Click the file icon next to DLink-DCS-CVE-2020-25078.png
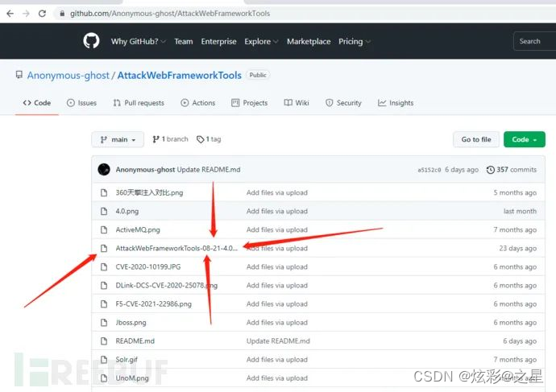This screenshot has width=556, height=392. [x=104, y=286]
